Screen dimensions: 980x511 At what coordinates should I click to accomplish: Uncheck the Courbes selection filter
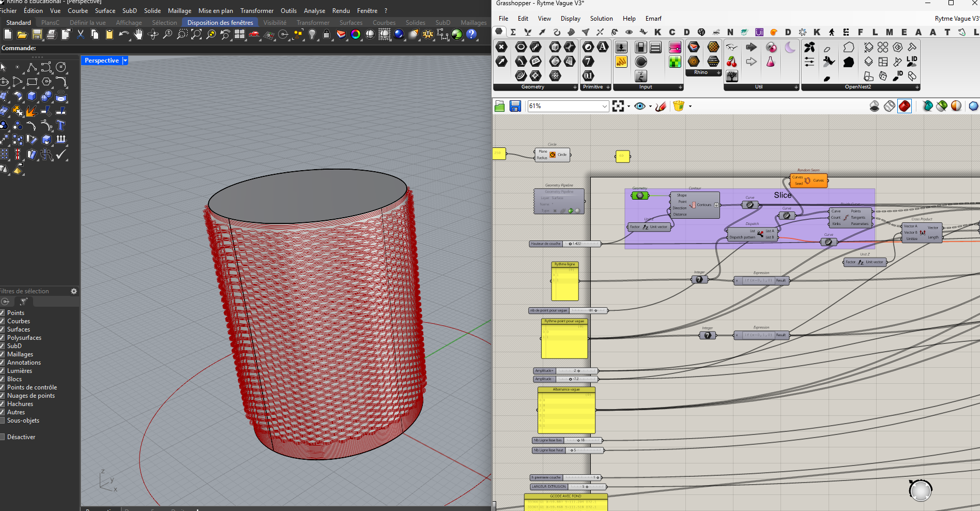coord(3,321)
